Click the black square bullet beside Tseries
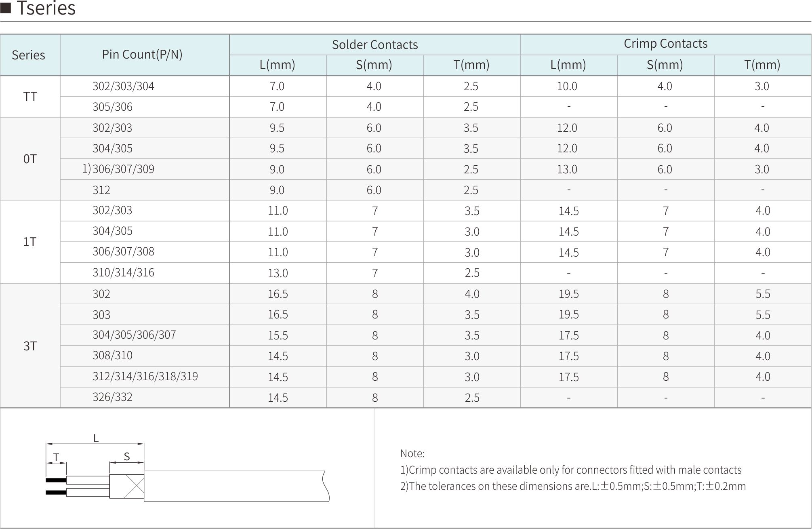The width and height of the screenshot is (812, 529). [6, 8]
